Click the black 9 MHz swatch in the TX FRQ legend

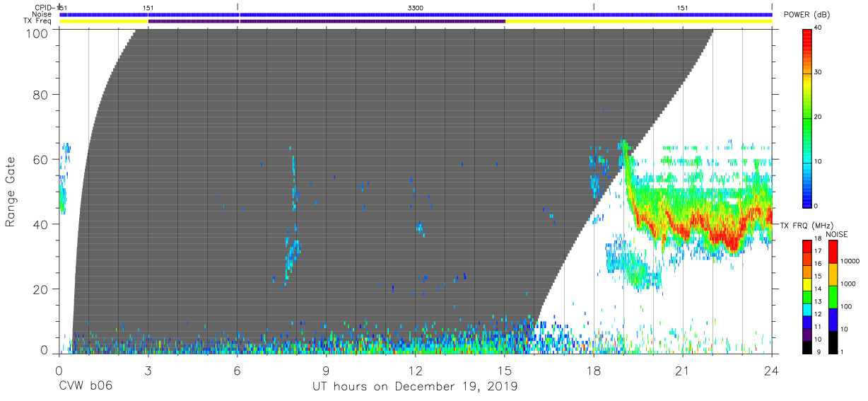tap(807, 346)
